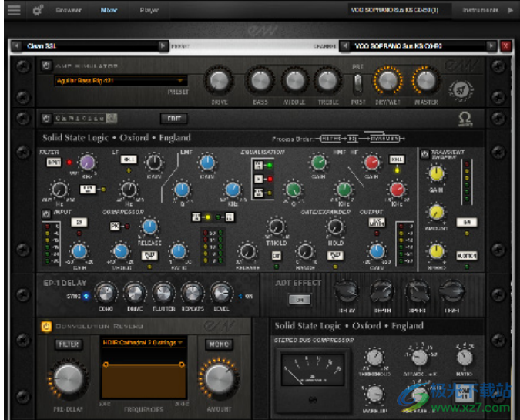This screenshot has height=420, width=520.
Task: Toggle the LF BELL button
Action: (x=129, y=160)
